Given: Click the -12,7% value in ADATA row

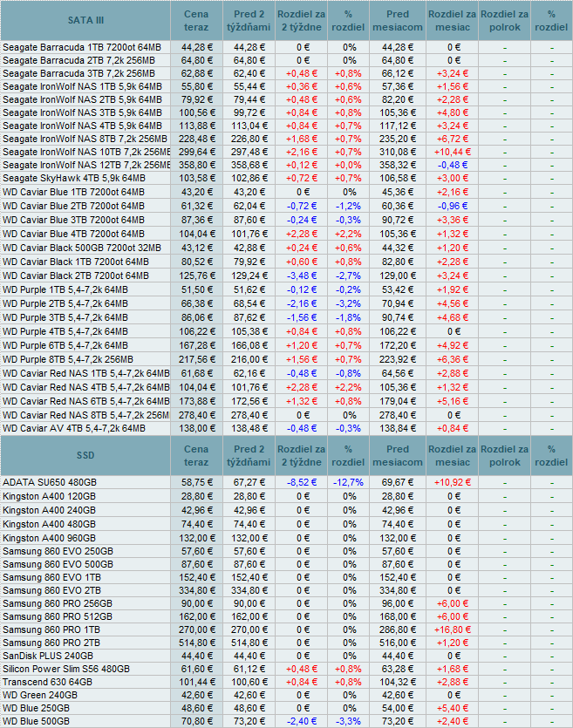Looking at the screenshot, I should click(x=348, y=482).
